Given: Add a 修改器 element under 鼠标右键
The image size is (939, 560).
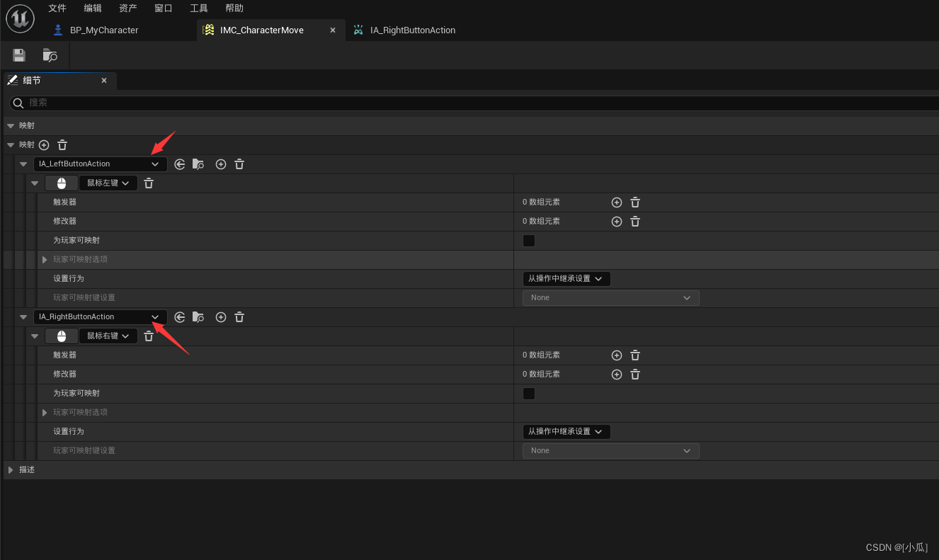Looking at the screenshot, I should (617, 375).
